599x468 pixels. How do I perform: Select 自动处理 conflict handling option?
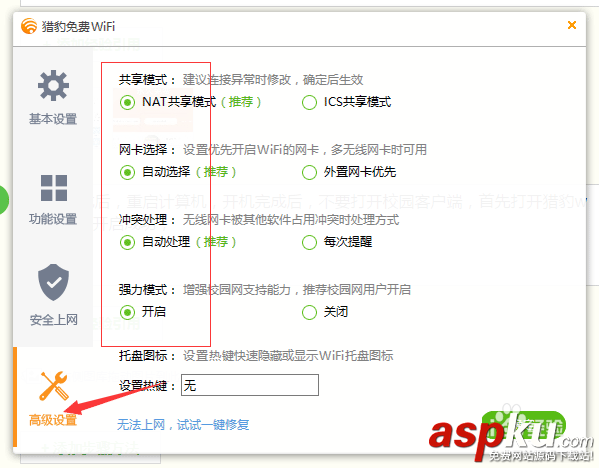click(x=127, y=242)
